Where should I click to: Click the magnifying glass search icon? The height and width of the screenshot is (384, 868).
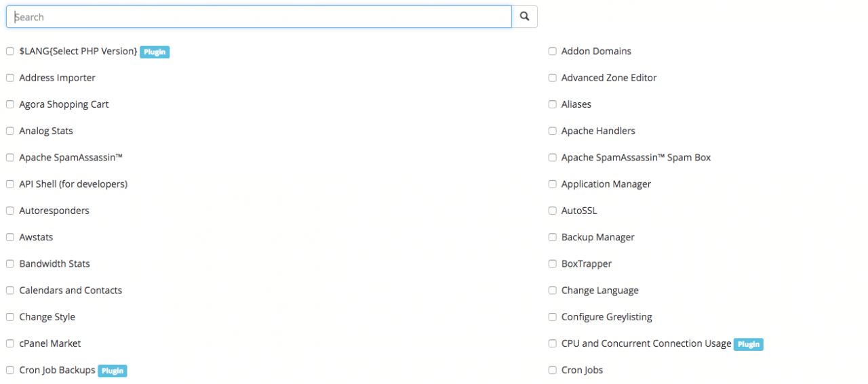point(524,17)
